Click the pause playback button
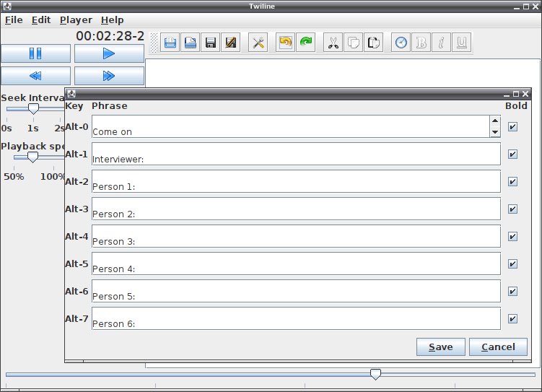This screenshot has width=542, height=392. click(x=35, y=53)
